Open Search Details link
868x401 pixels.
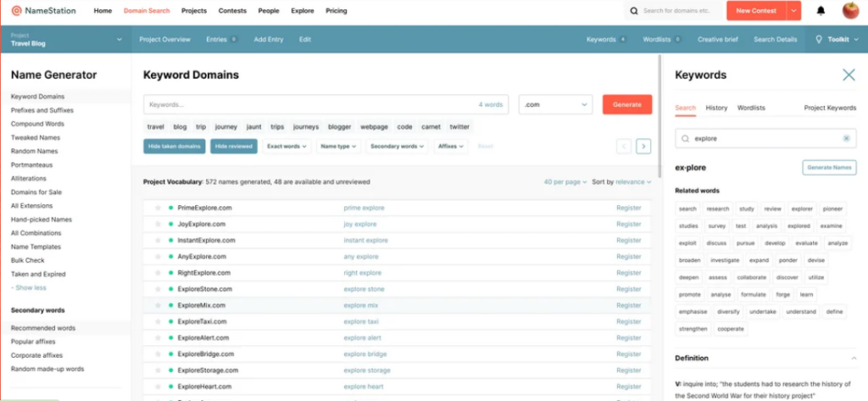[x=775, y=39]
